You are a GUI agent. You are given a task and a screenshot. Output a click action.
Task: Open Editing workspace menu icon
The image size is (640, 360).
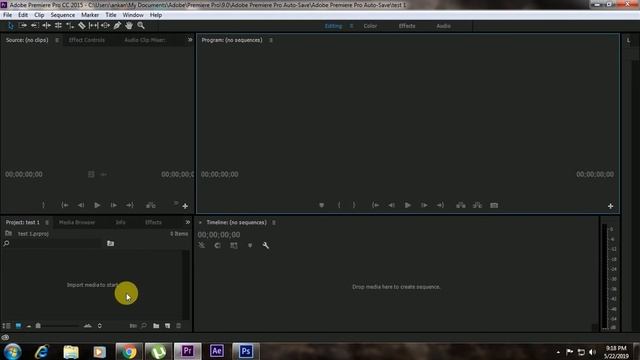pos(351,26)
